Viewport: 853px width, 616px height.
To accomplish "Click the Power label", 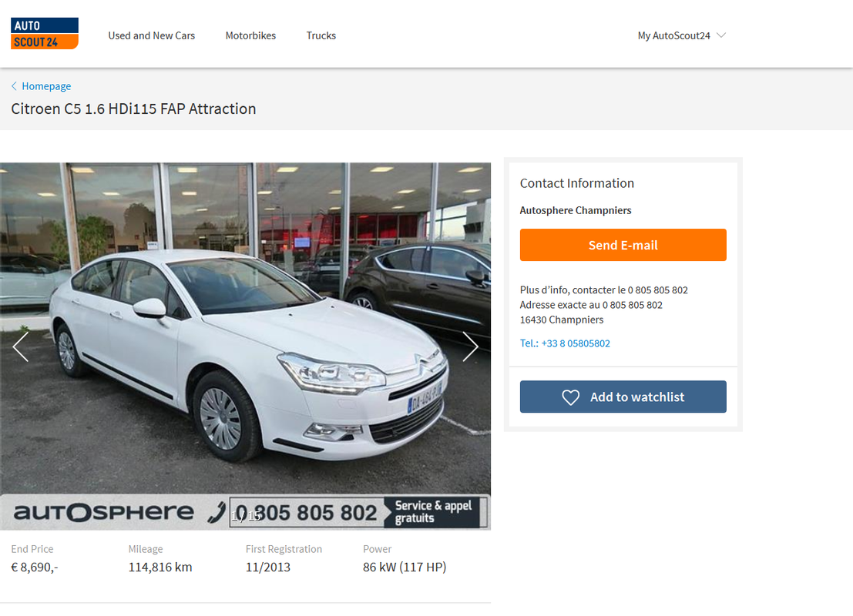I will click(x=377, y=549).
